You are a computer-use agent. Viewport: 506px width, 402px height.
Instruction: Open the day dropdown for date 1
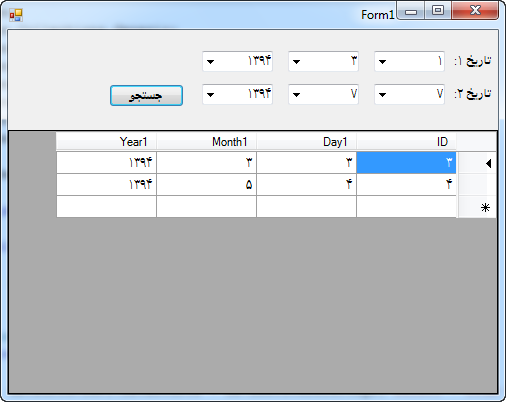[x=382, y=61]
